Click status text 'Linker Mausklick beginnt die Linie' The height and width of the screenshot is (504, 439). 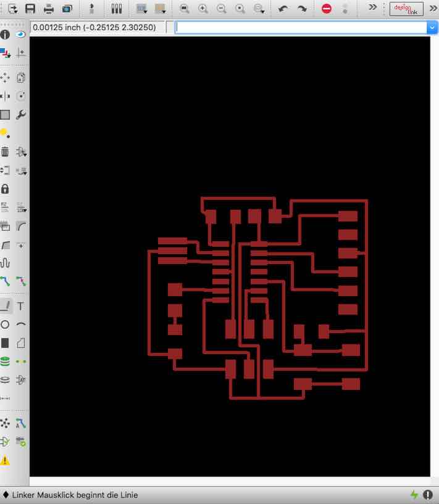75,495
